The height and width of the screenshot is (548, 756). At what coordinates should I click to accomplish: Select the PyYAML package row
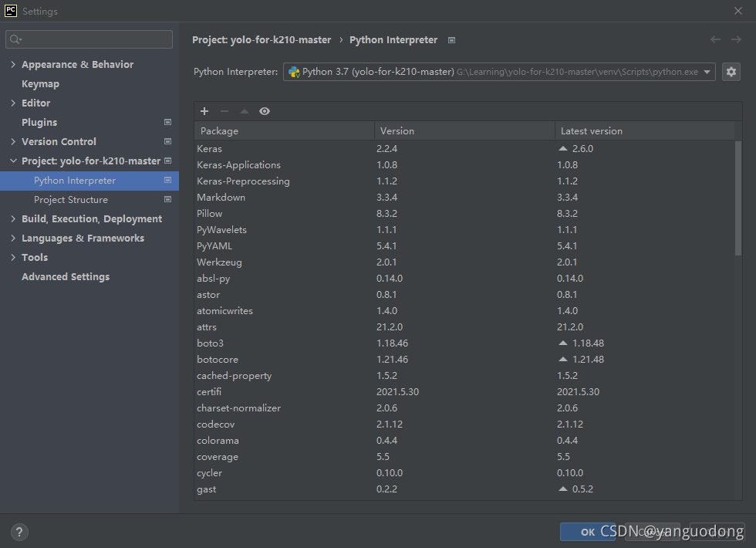click(464, 246)
